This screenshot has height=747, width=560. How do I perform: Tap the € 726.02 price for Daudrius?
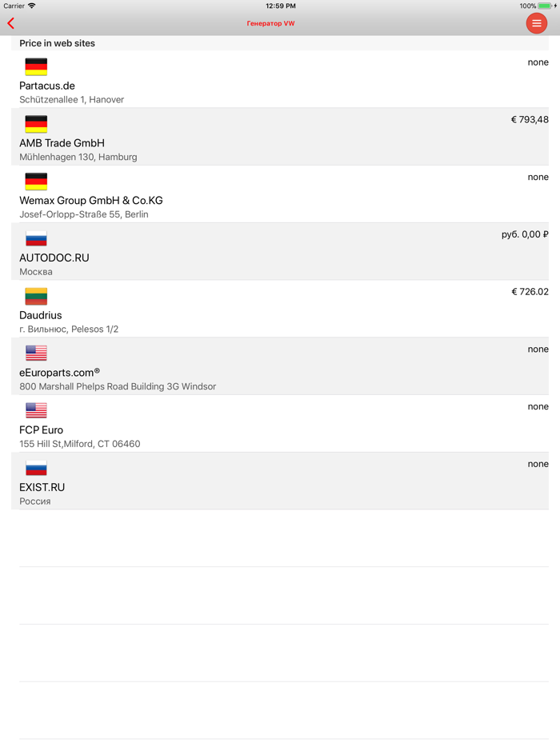pyautogui.click(x=529, y=291)
